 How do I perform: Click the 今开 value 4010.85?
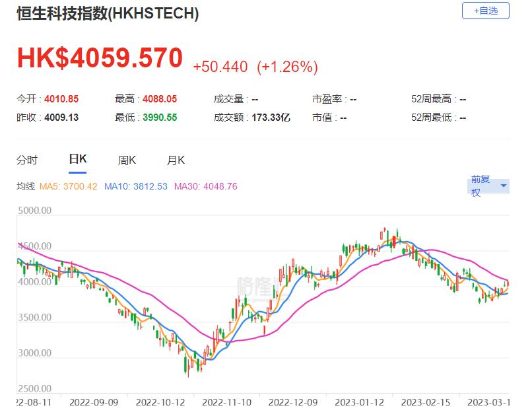(61, 99)
